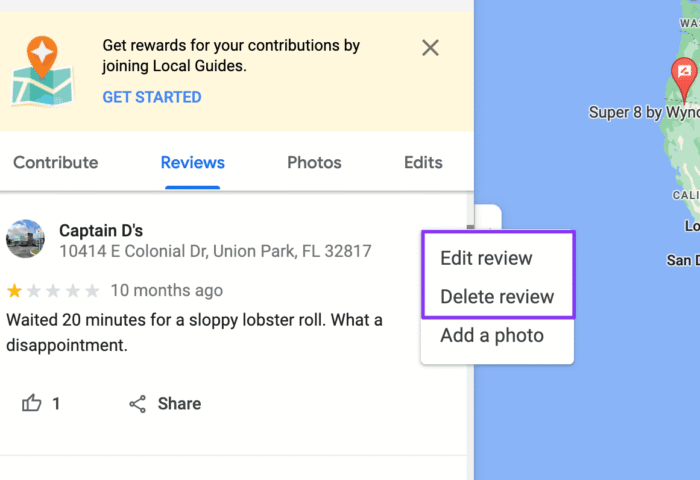Screen dimensions: 700x480
Task: Open the Reviews tab
Action: 192,163
